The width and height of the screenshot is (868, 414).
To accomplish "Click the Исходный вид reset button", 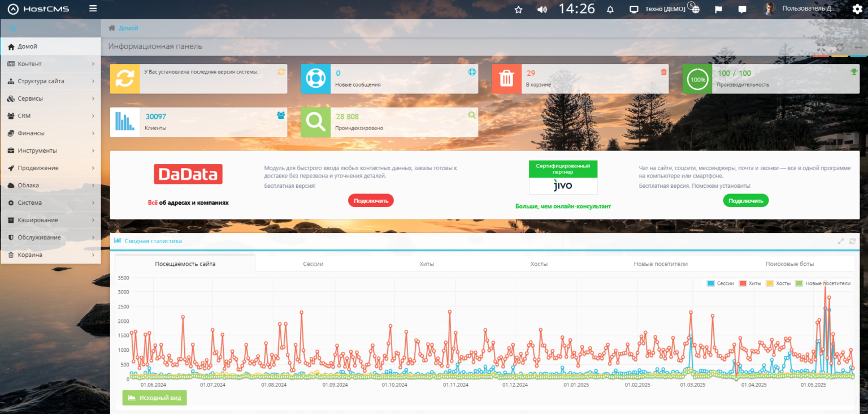I will tap(154, 398).
